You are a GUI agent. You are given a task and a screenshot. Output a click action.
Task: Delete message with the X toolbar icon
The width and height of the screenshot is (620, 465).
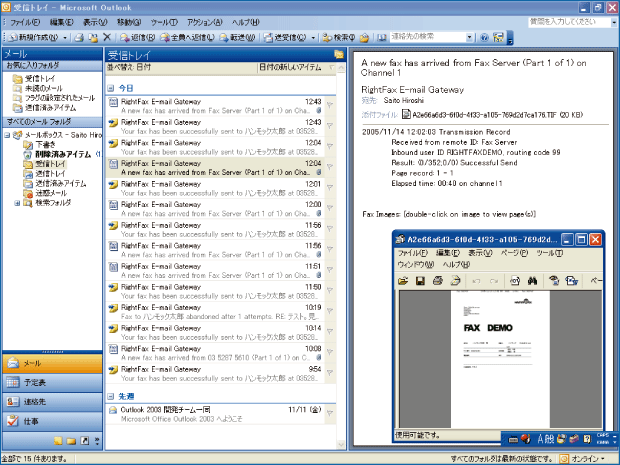[x=107, y=38]
